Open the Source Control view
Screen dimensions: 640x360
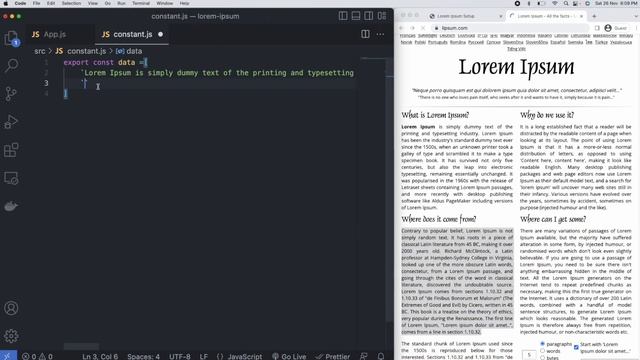click(11, 93)
